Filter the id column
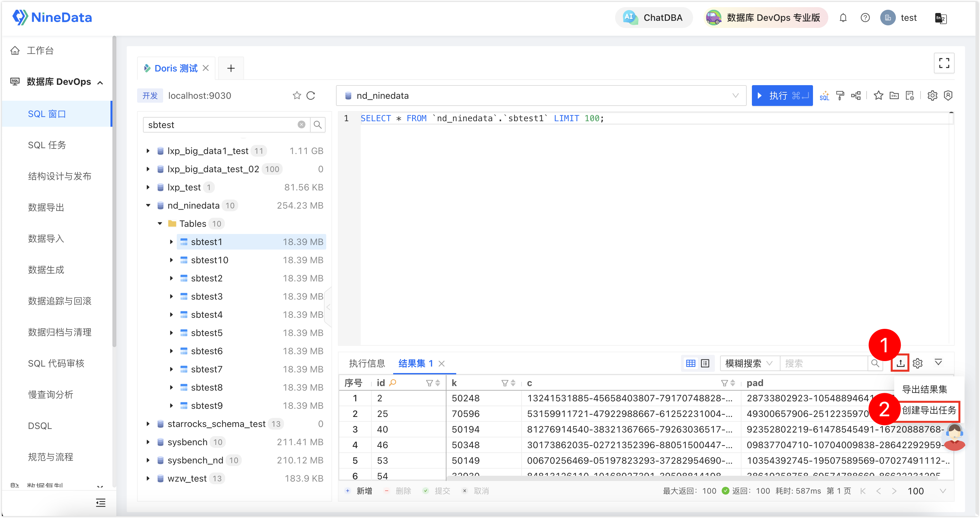The height and width of the screenshot is (518, 980). [x=429, y=383]
